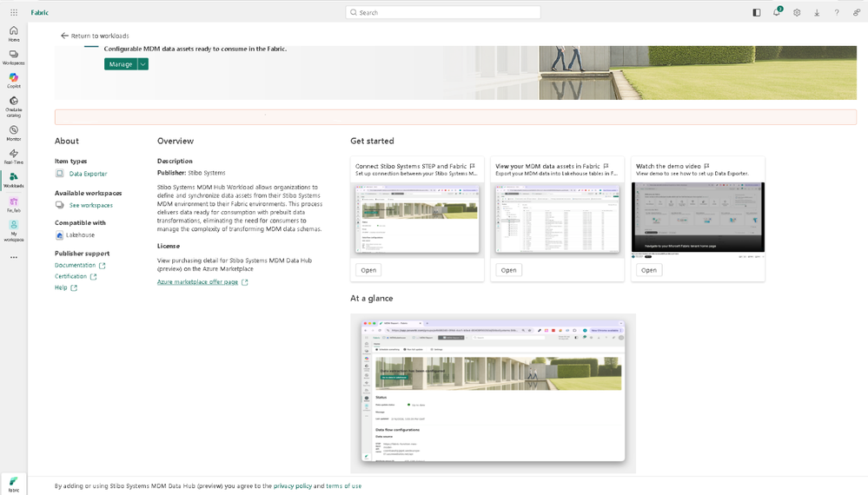This screenshot has width=868, height=495.
Task: Open the help question mark
Action: (837, 12)
